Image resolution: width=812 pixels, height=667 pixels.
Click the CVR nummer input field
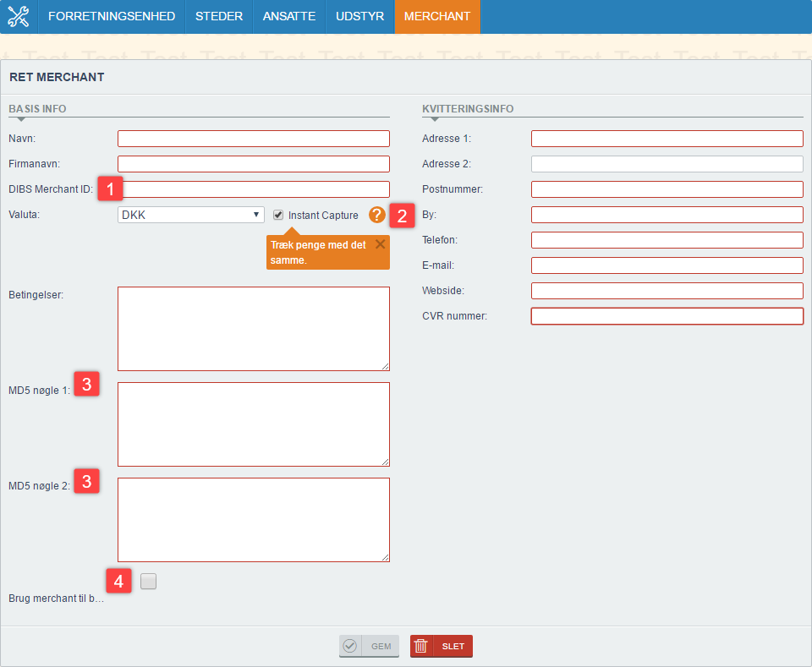(667, 316)
